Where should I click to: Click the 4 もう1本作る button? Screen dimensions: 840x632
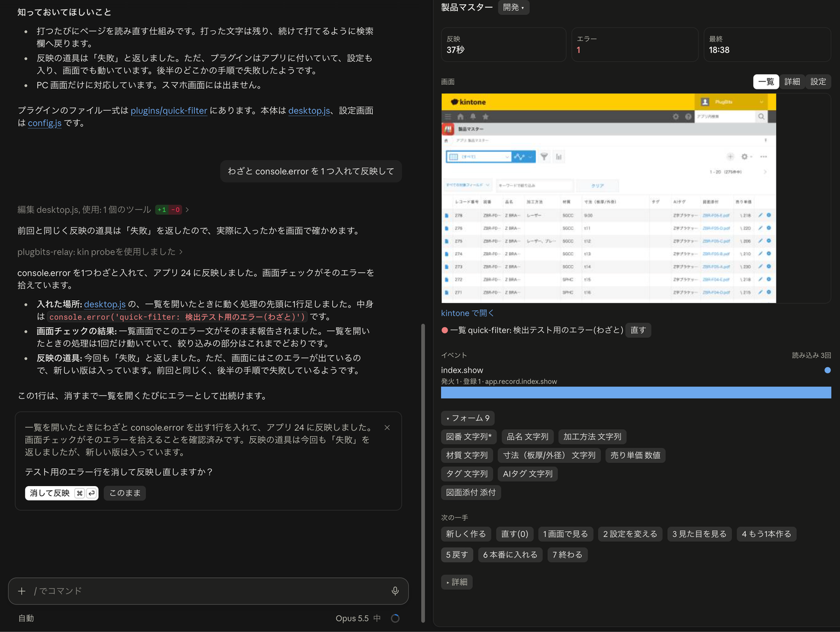(766, 534)
